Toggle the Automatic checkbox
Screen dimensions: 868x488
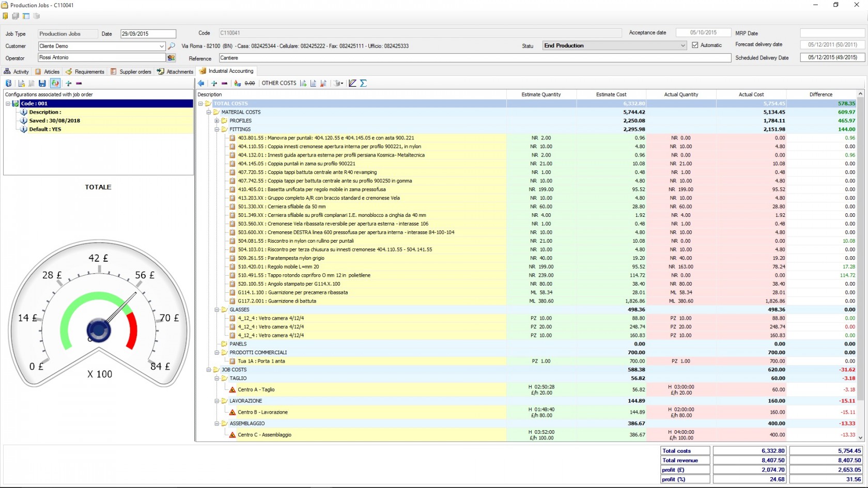(x=695, y=45)
